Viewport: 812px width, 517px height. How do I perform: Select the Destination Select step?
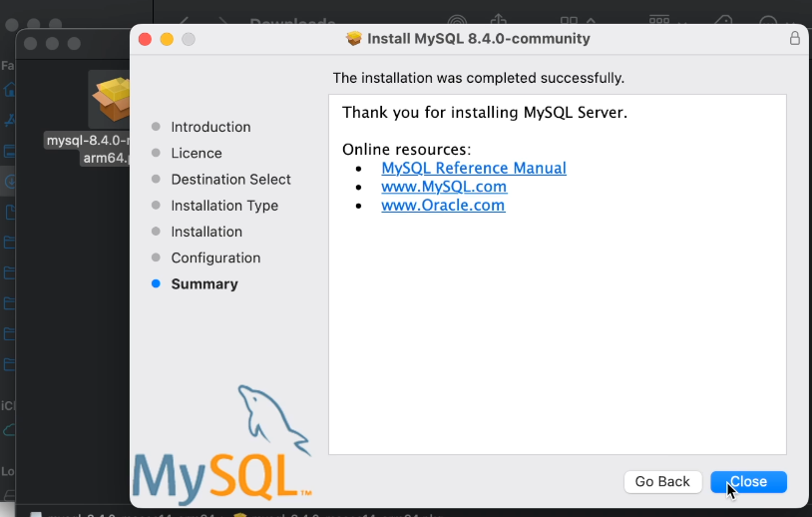click(230, 180)
